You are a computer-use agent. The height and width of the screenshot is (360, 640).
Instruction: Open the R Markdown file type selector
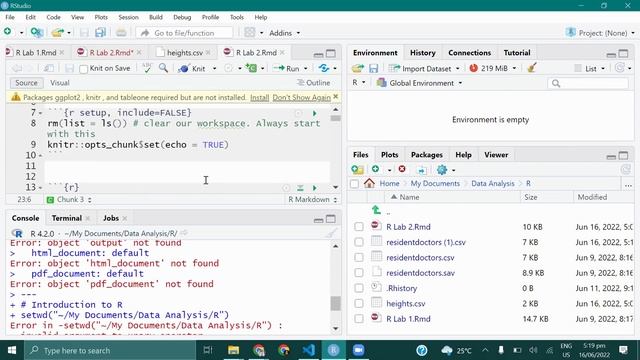(313, 200)
